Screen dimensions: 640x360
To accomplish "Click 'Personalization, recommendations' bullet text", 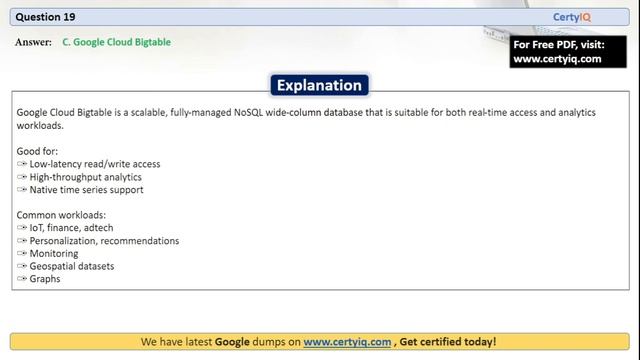I will 104,241.
